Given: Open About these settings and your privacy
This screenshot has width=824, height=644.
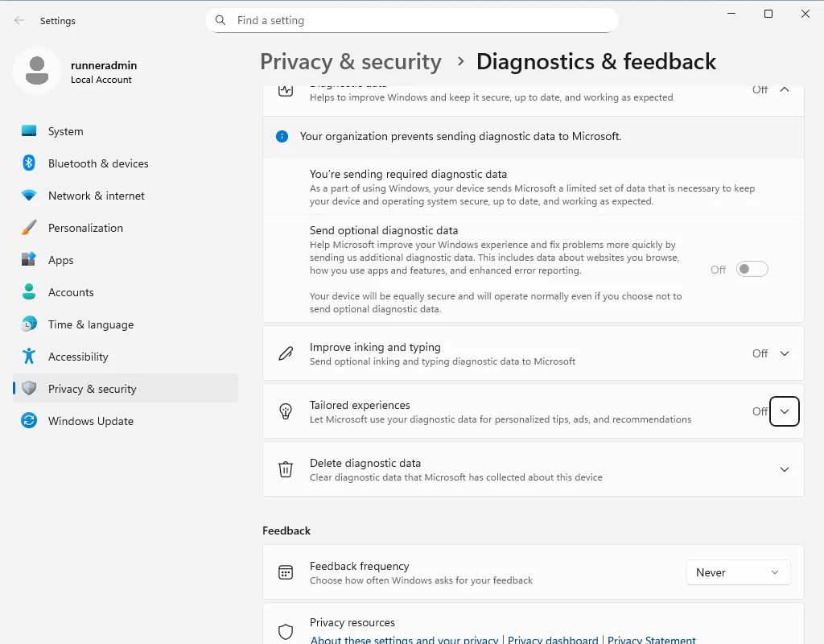Looking at the screenshot, I should (404, 639).
